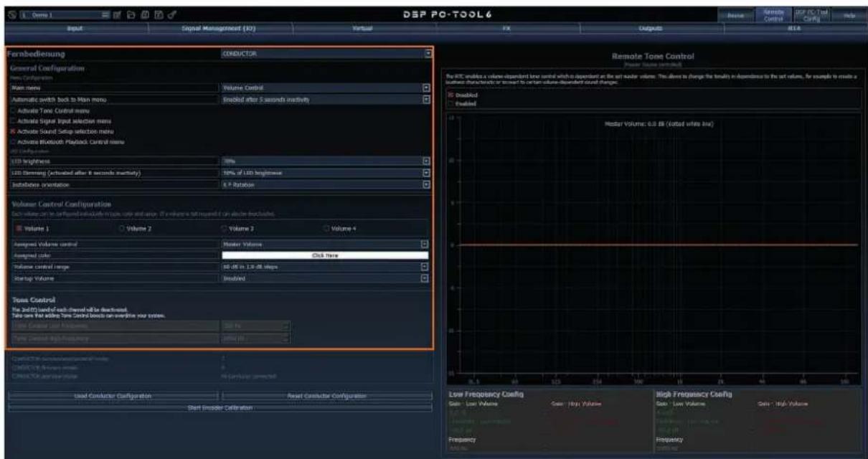This screenshot has height=459, width=868.
Task: Click the Assigned color Click Here swatch
Action: [x=324, y=255]
